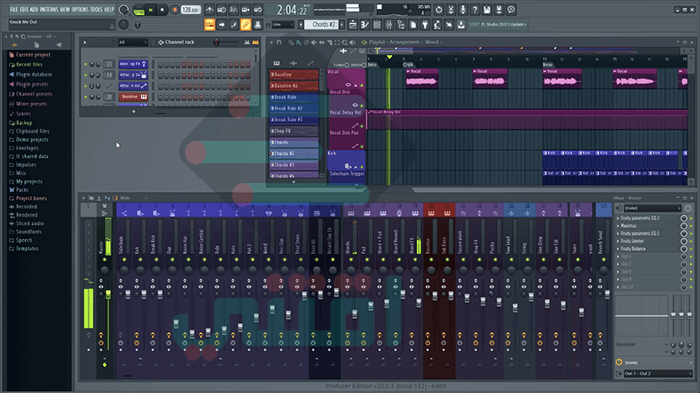Toggle the metronome icon

(209, 10)
